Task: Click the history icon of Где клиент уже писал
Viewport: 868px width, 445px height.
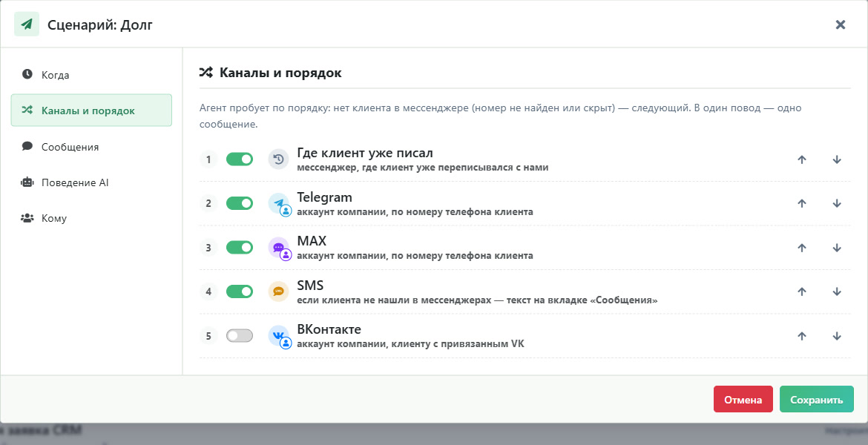Action: (278, 159)
